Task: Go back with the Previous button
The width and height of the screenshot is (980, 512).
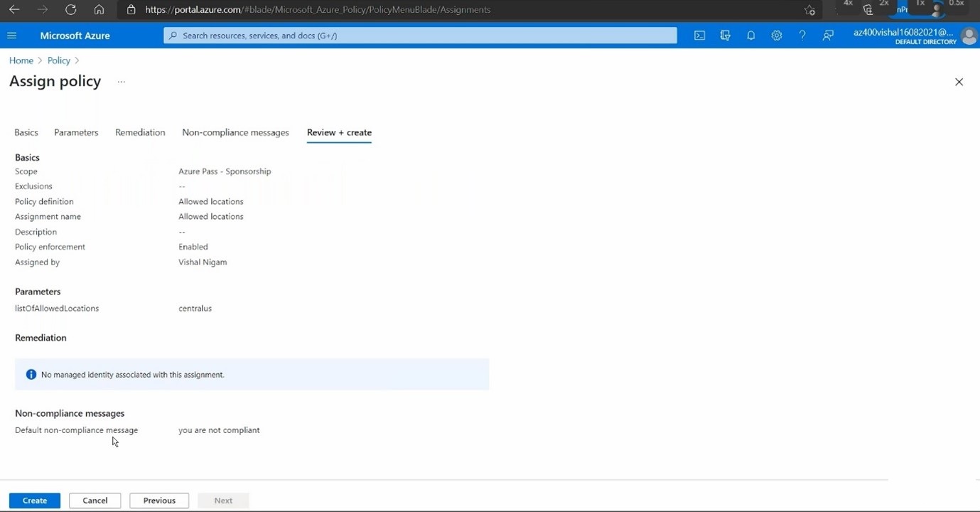Action: (x=159, y=501)
